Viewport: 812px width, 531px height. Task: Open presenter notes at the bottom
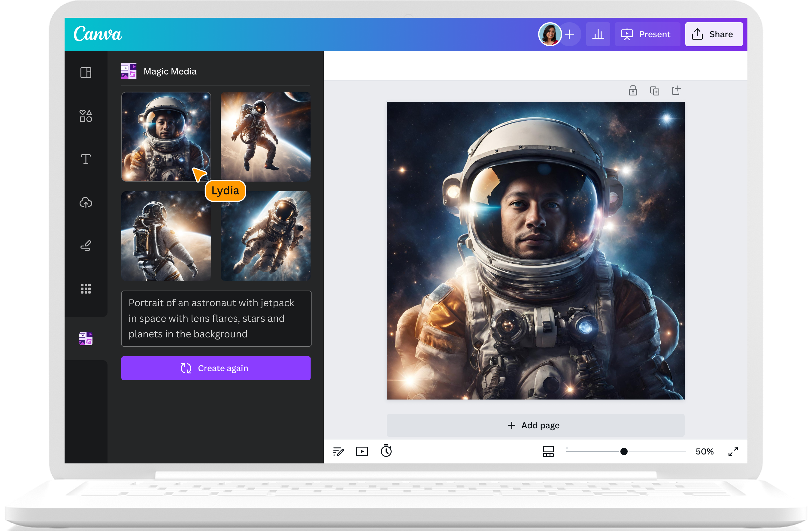[338, 451]
